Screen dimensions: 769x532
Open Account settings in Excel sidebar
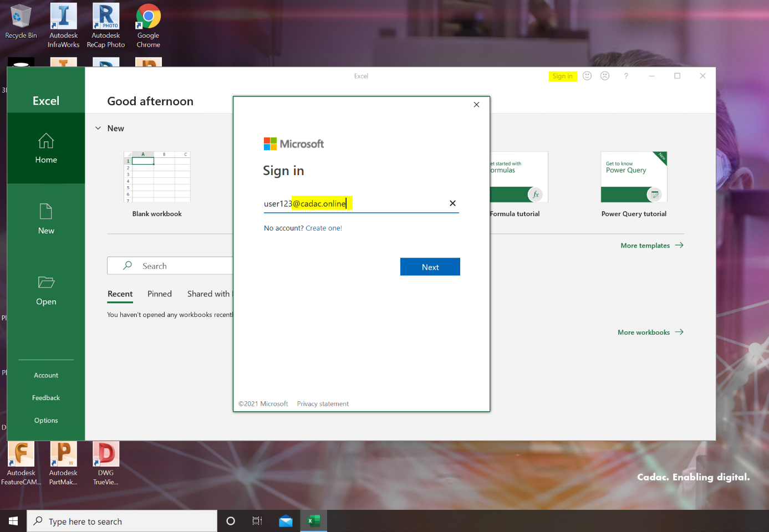point(46,375)
